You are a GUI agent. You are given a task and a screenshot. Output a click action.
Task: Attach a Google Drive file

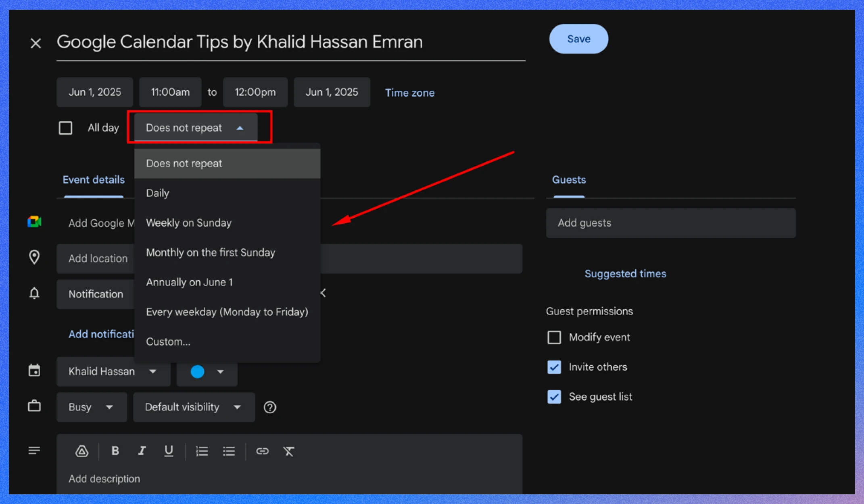pos(82,451)
